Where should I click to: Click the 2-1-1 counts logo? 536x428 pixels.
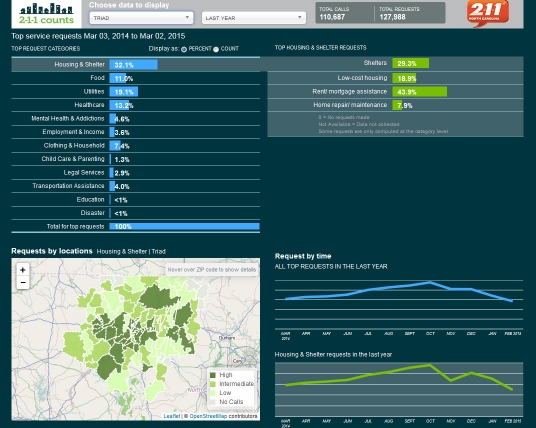pos(46,14)
